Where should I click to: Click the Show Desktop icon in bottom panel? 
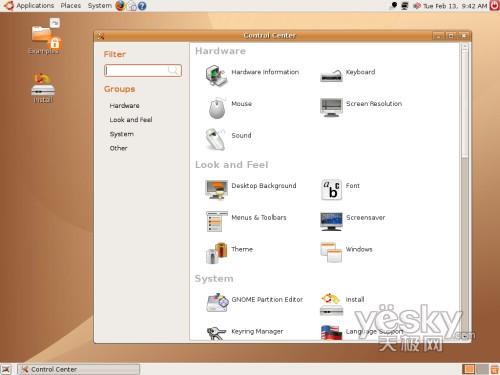click(x=6, y=369)
